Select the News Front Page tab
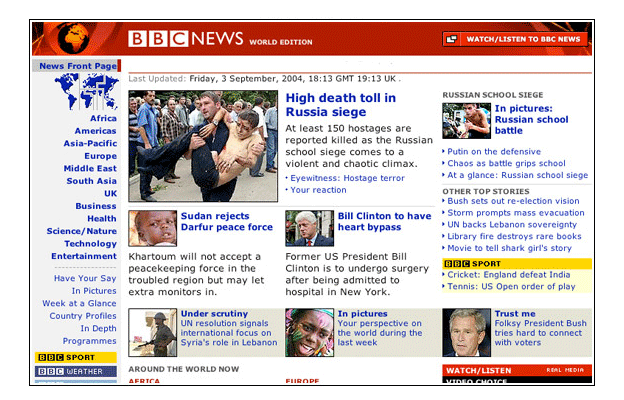Screen dimensions: 624x400 (x=78, y=66)
